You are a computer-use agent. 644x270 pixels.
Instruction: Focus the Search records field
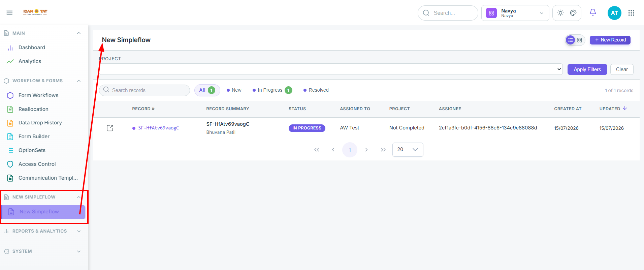144,90
